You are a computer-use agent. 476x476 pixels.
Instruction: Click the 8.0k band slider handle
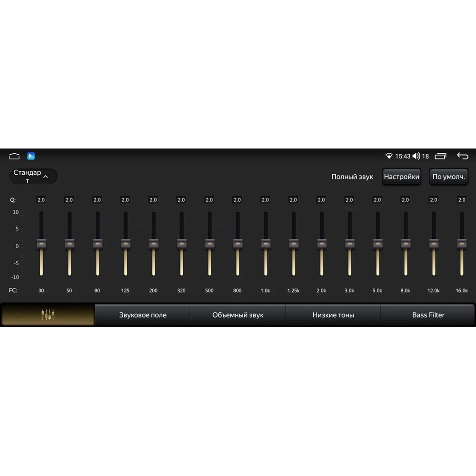click(406, 244)
